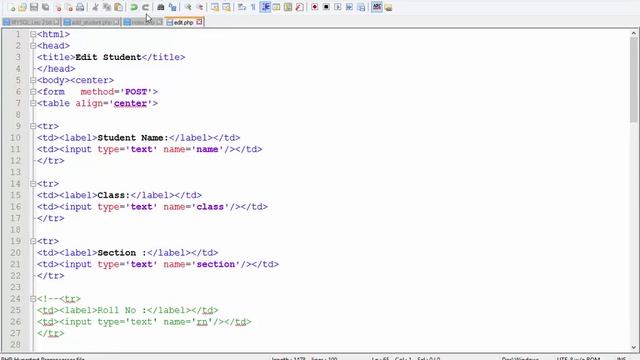Click the 'Class:' label text on line 15
The image size is (640, 360).
point(114,196)
